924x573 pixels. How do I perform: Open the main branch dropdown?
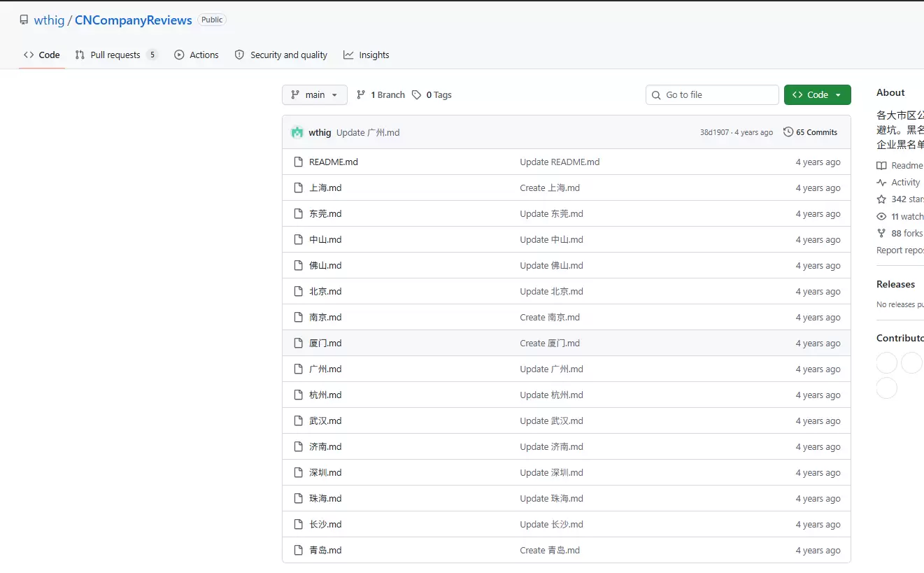(x=315, y=95)
